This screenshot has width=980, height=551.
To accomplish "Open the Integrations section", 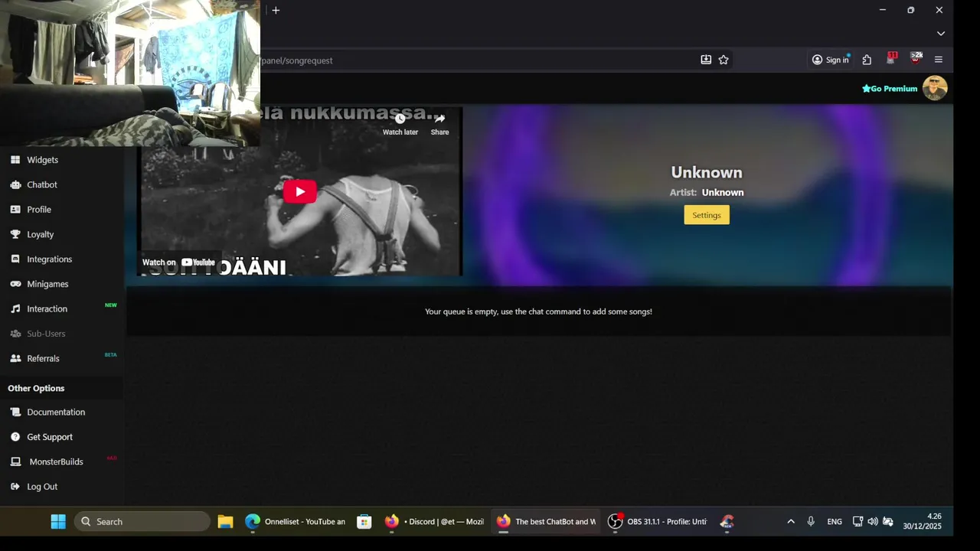I will [x=49, y=259].
